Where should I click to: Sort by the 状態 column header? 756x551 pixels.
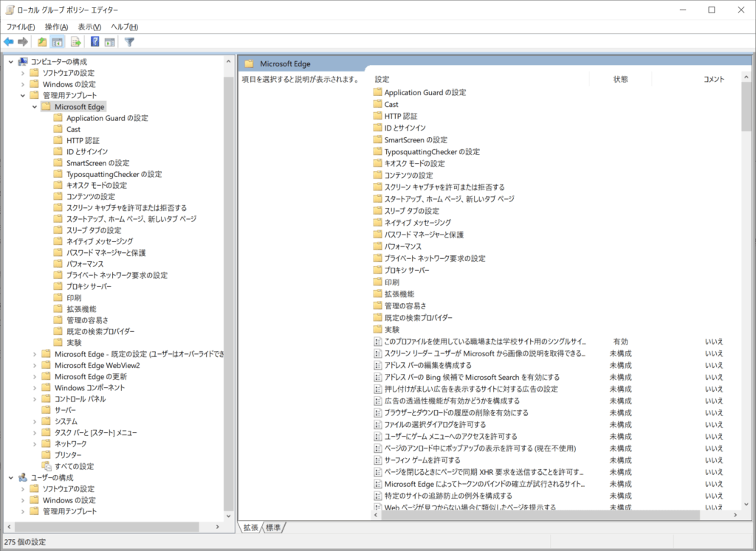[x=620, y=79]
